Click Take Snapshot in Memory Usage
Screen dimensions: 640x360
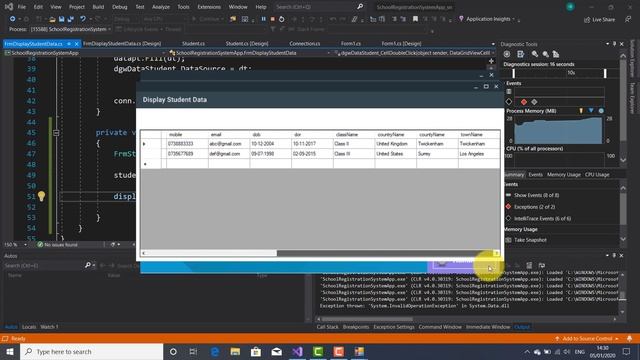pyautogui.click(x=530, y=240)
